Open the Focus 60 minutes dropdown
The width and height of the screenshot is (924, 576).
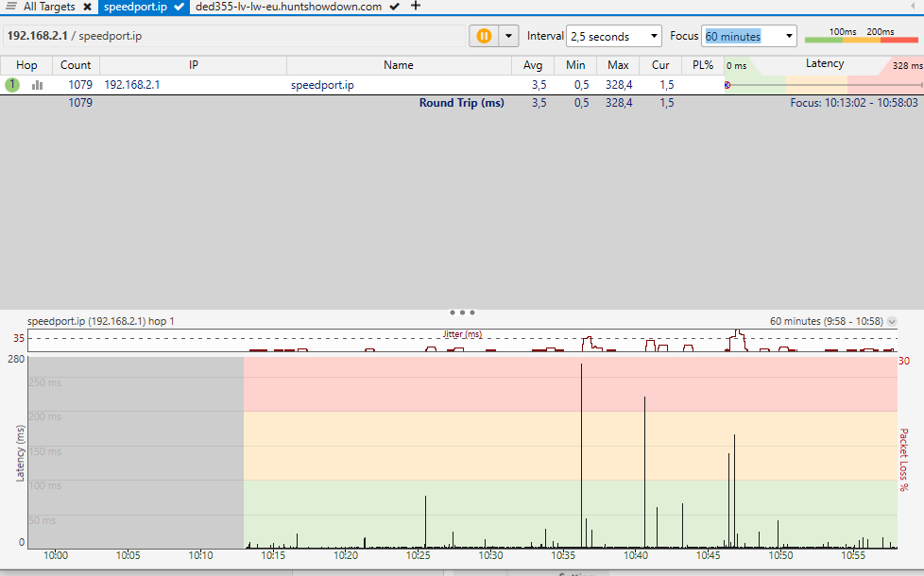point(748,36)
